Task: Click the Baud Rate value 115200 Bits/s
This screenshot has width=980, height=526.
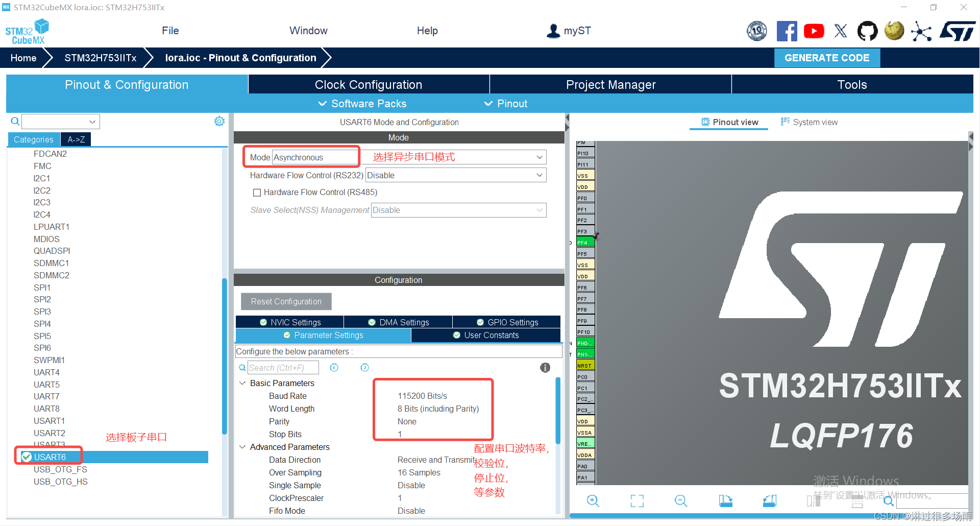Action: point(422,396)
